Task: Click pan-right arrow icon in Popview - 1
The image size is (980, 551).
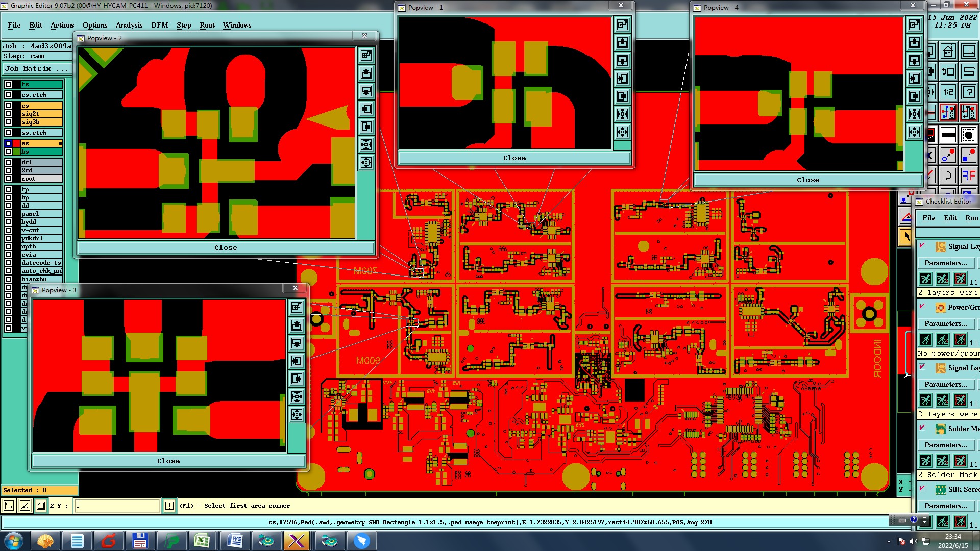Action: coord(622,96)
